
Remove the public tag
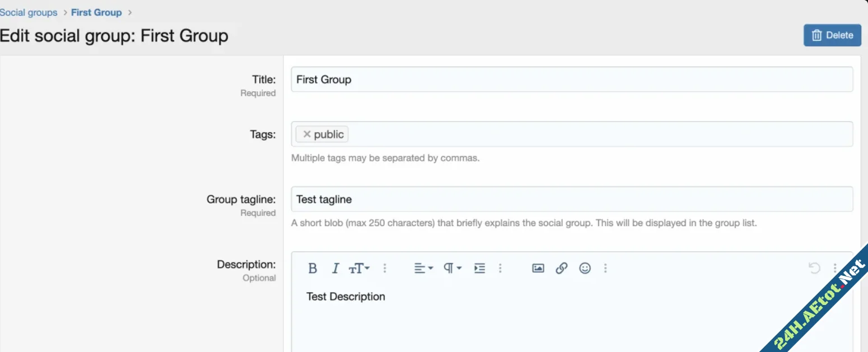[x=306, y=134]
